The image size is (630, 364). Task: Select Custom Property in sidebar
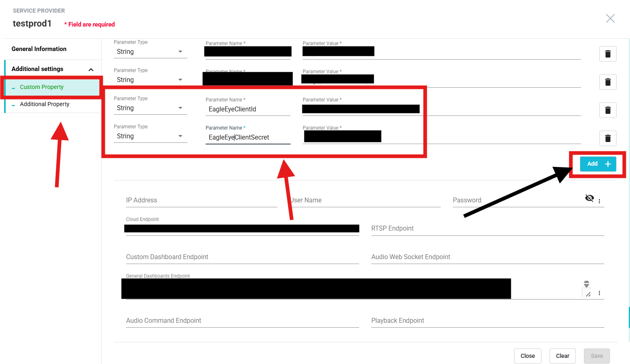click(x=42, y=87)
